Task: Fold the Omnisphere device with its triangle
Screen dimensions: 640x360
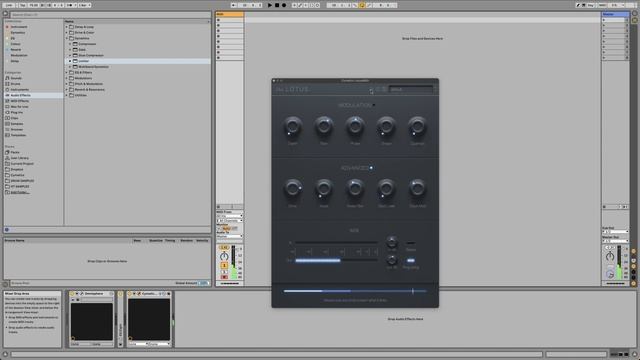Action: point(77,293)
